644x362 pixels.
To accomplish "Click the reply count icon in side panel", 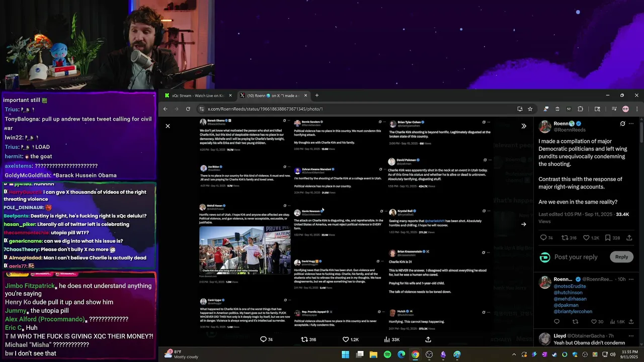I will pyautogui.click(x=543, y=238).
